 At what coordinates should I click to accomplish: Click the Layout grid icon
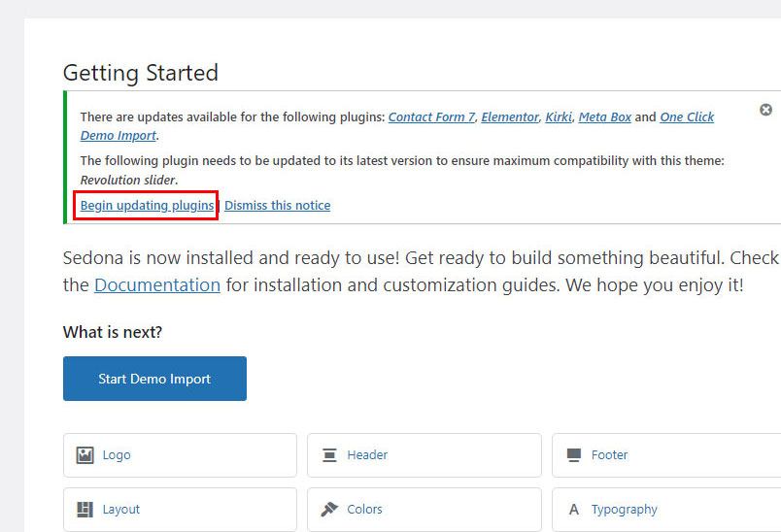pyautogui.click(x=85, y=509)
